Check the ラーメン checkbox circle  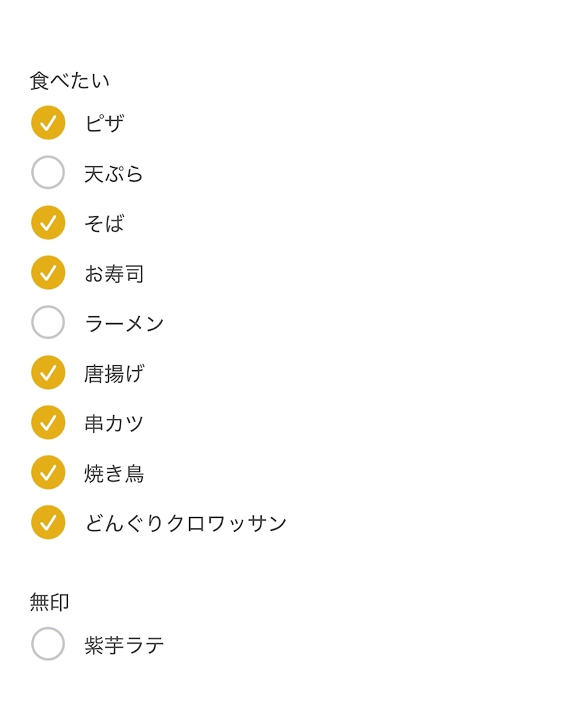(48, 322)
